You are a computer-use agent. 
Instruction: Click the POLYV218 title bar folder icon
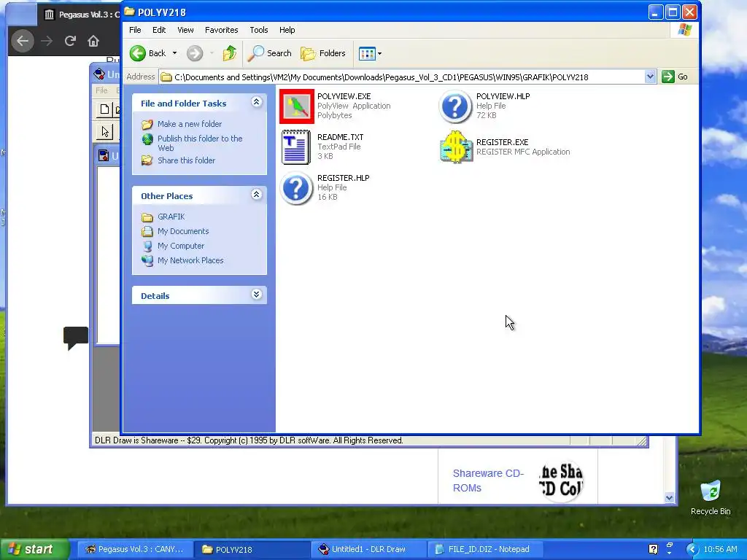[130, 12]
